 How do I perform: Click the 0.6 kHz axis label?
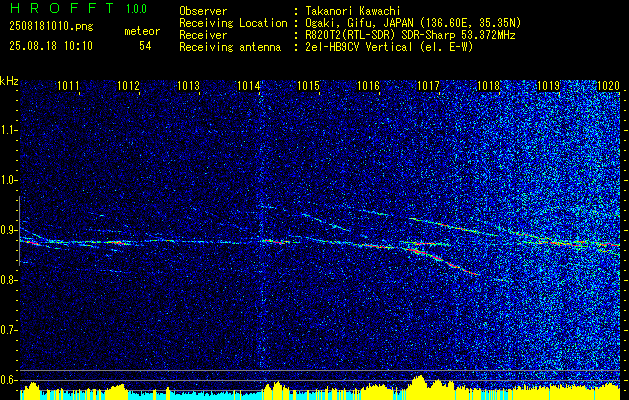[9, 380]
